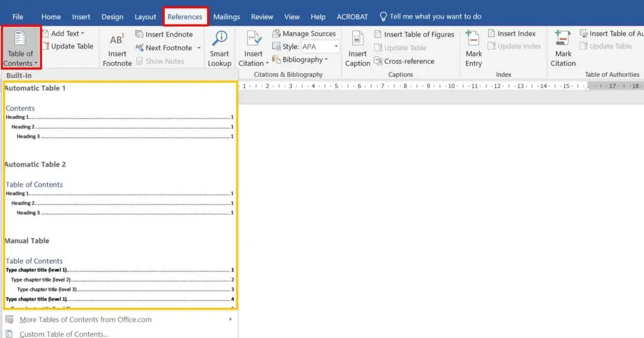
Task: Click the Table of Authorities group label
Action: 612,74
